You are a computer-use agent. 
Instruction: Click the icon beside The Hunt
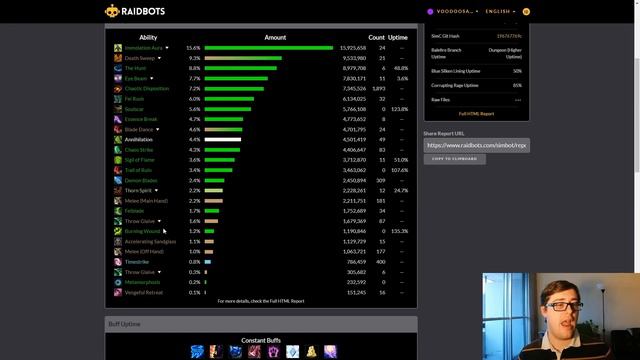tap(118, 68)
